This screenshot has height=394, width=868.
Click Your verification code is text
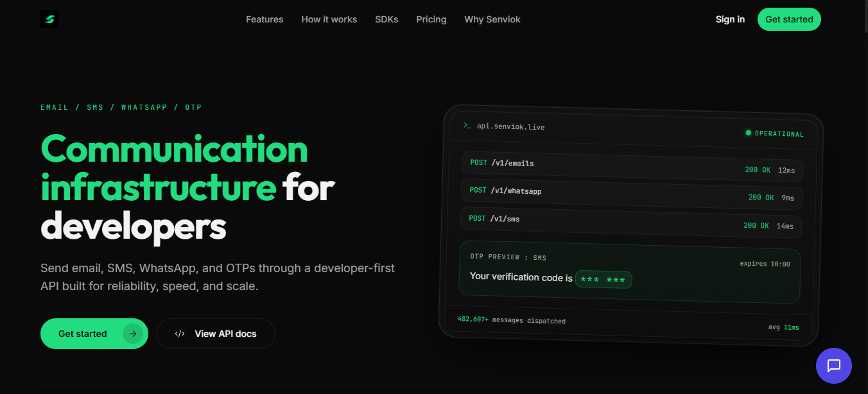[521, 277]
